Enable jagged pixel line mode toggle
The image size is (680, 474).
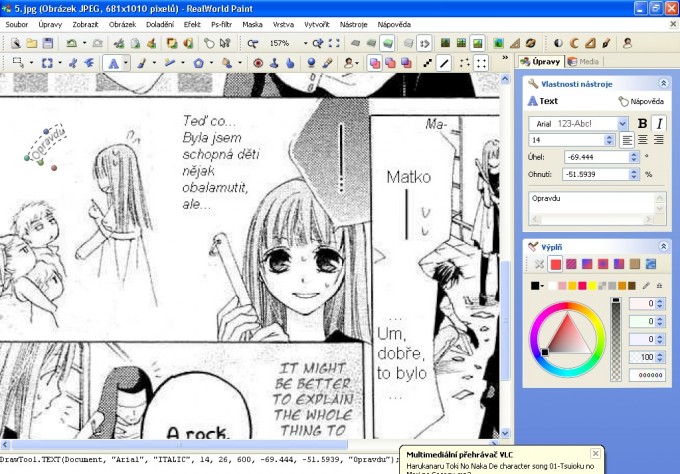point(428,63)
